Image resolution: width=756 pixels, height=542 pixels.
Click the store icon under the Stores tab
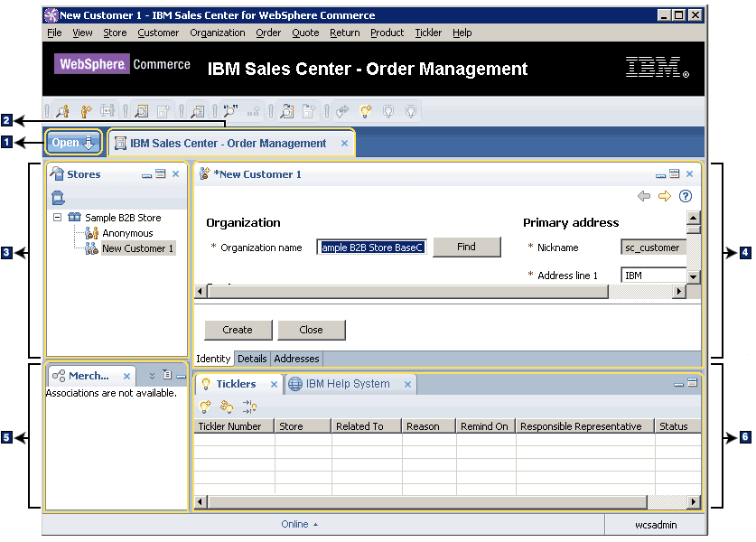(x=58, y=197)
